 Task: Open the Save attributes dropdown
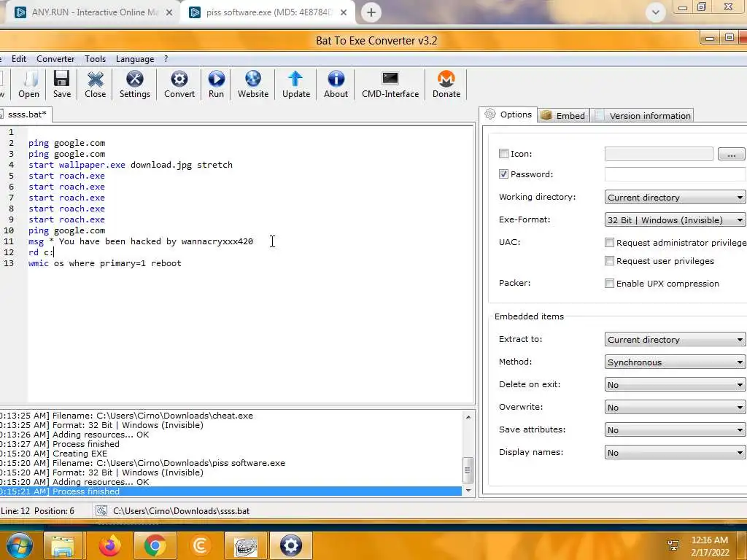tap(675, 430)
